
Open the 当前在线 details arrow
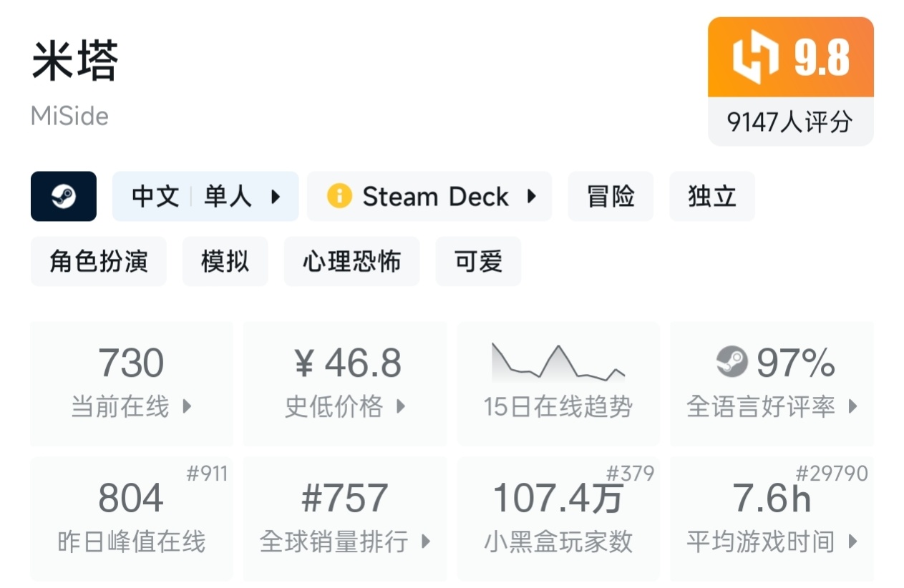tap(187, 407)
